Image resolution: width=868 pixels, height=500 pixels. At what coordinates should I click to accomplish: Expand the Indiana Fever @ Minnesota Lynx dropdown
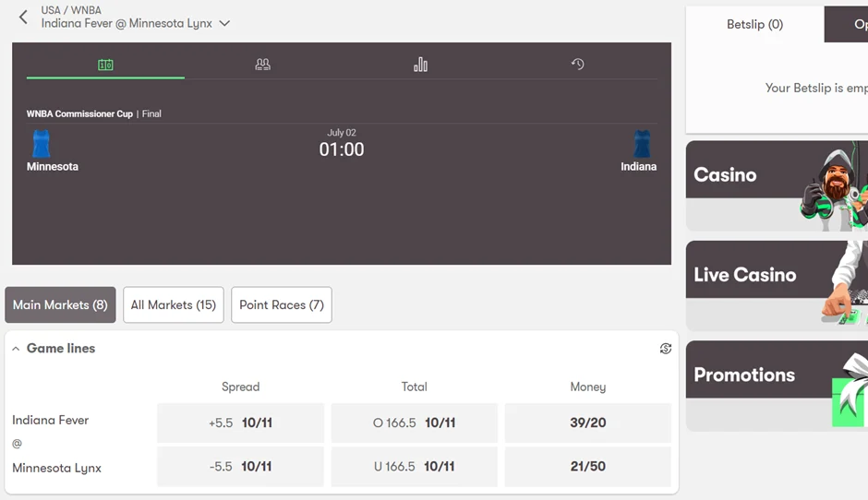point(224,24)
